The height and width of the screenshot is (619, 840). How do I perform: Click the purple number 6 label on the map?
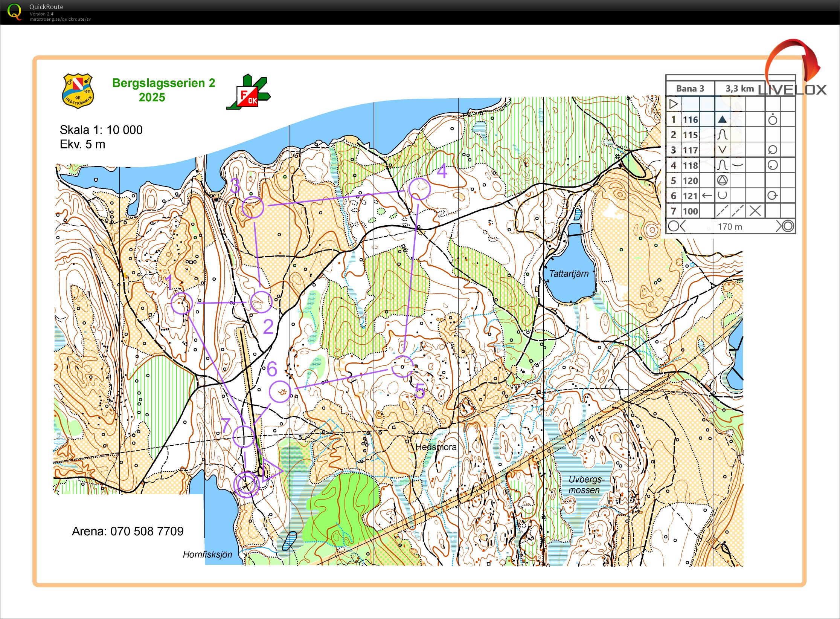click(272, 369)
